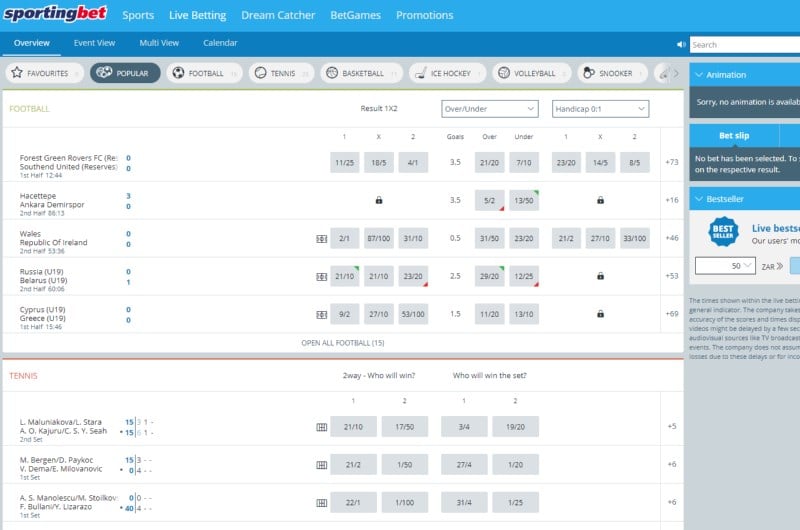This screenshot has width=800, height=530.
Task: Open Promotions in top navigation
Action: pos(424,15)
